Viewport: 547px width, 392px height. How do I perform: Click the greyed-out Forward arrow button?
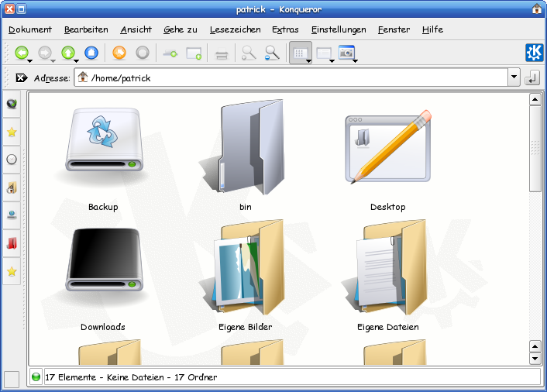44,53
